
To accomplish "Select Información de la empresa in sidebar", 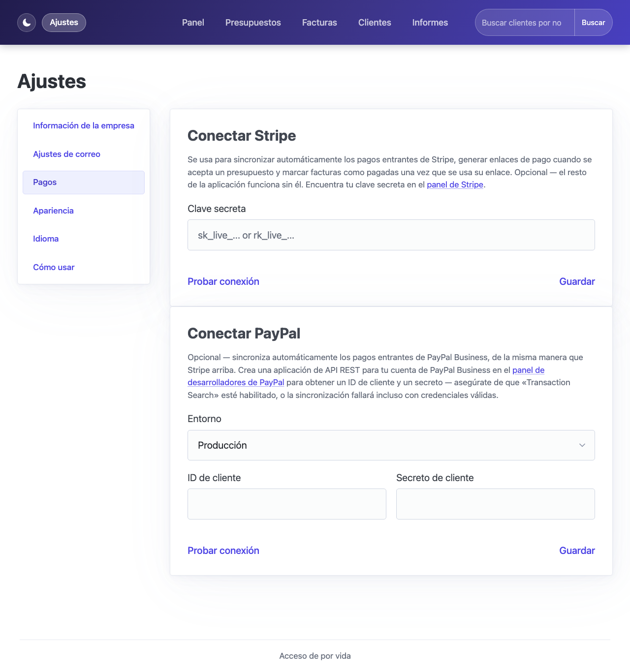I will click(84, 126).
